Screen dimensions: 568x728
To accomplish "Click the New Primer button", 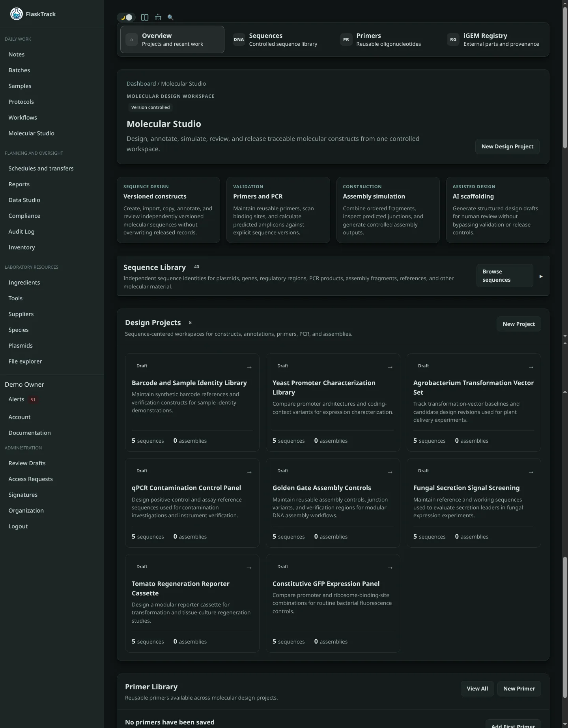I will pos(519,689).
